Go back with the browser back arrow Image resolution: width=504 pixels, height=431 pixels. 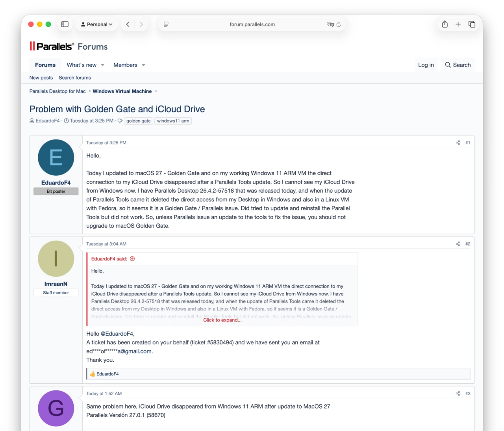[128, 24]
